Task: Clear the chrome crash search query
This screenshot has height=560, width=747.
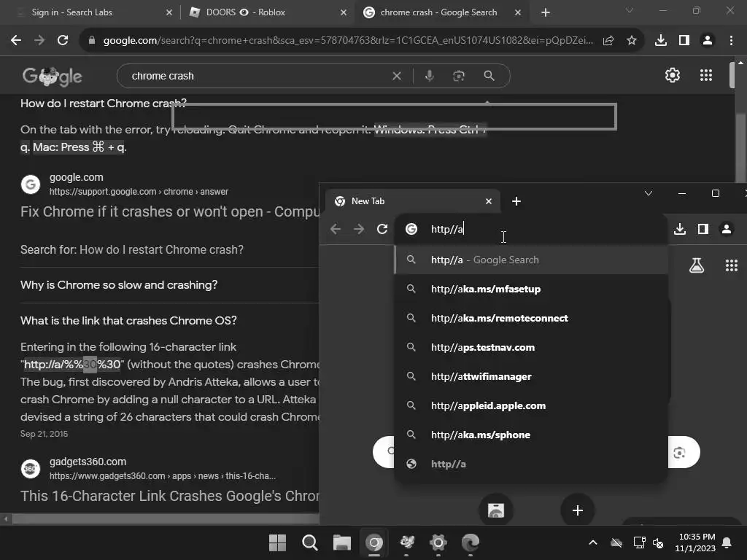Action: [396, 76]
